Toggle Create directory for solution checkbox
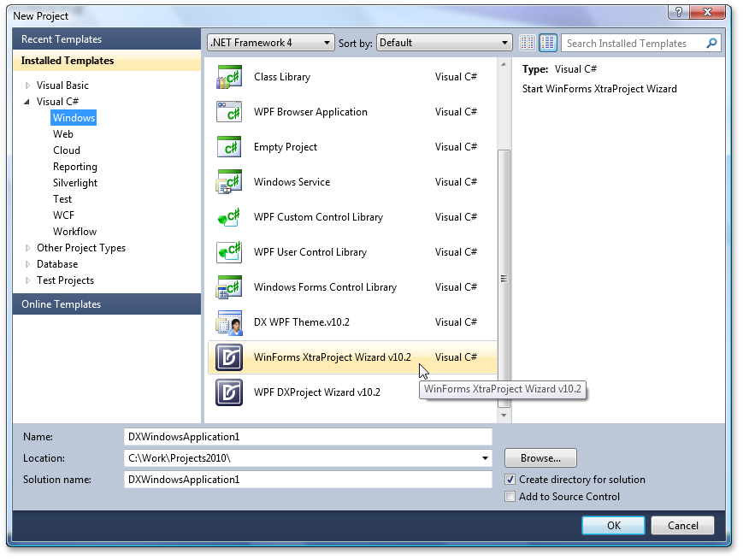The width and height of the screenshot is (743, 560). [x=510, y=480]
